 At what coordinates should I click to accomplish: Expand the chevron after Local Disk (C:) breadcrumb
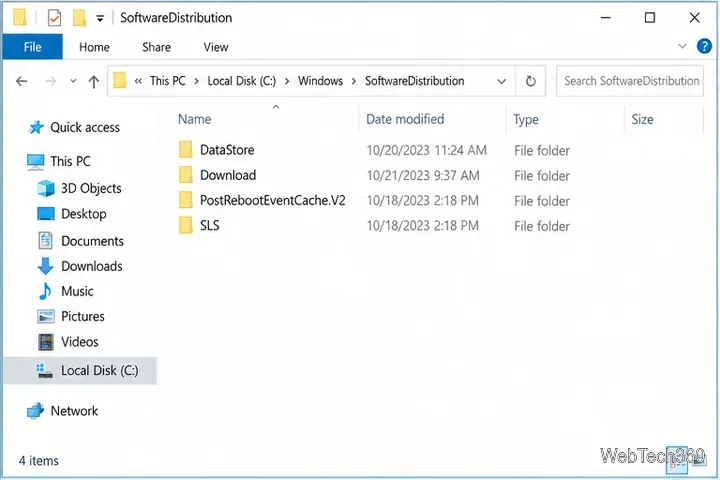[287, 81]
